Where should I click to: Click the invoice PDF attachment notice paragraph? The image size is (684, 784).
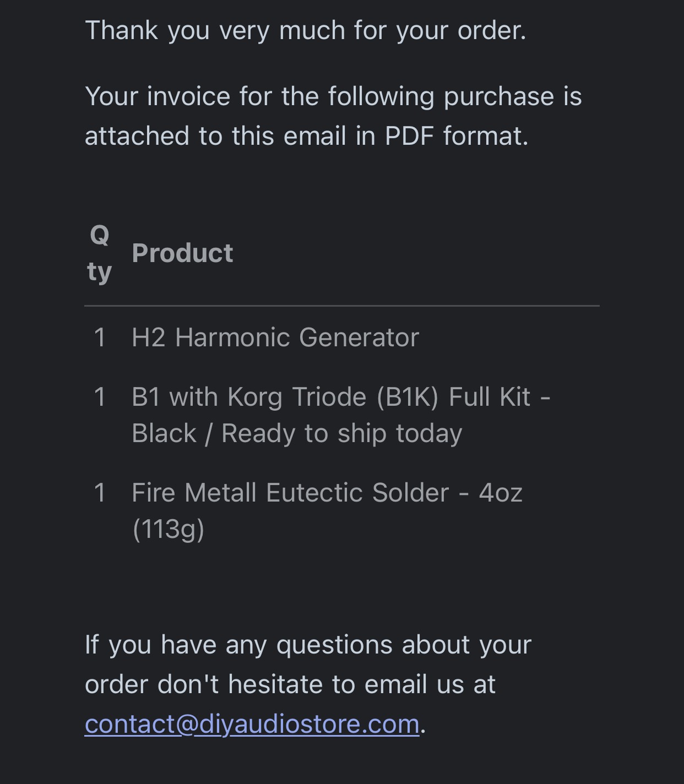[333, 116]
